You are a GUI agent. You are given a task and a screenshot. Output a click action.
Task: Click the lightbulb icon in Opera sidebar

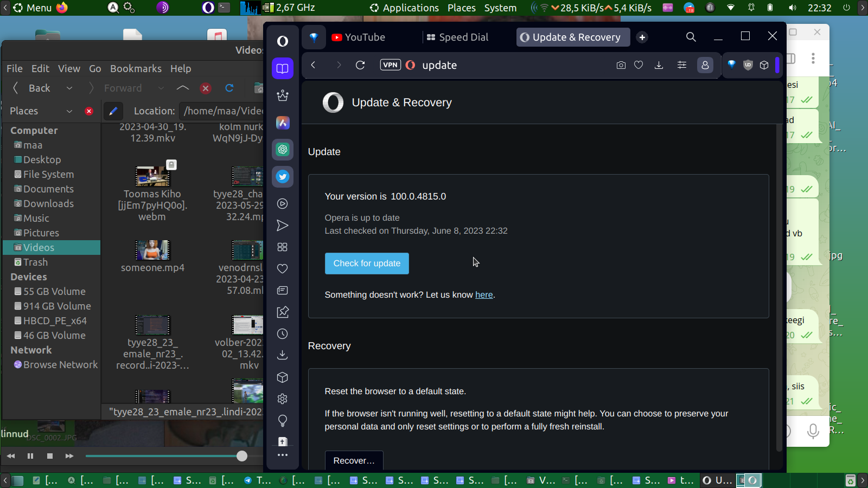283,421
